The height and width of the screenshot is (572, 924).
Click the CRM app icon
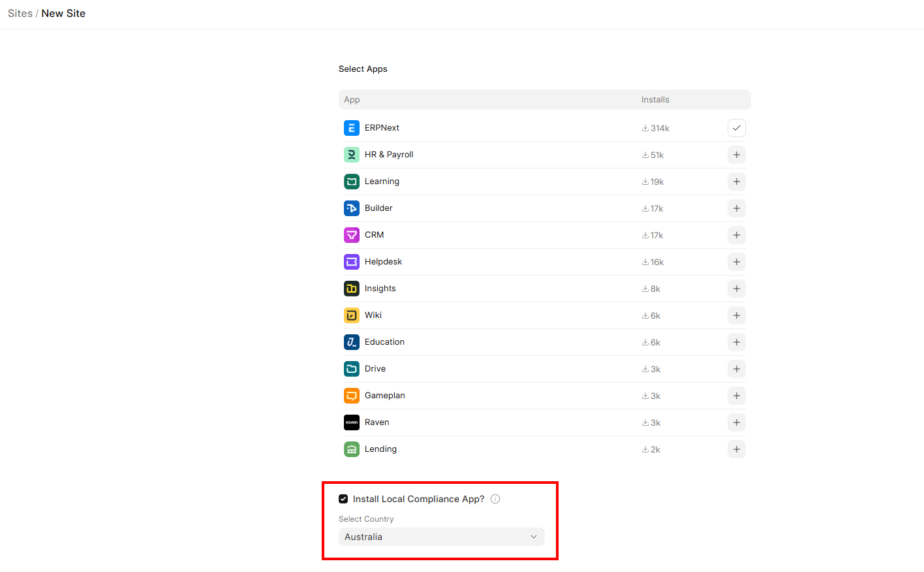click(x=351, y=235)
